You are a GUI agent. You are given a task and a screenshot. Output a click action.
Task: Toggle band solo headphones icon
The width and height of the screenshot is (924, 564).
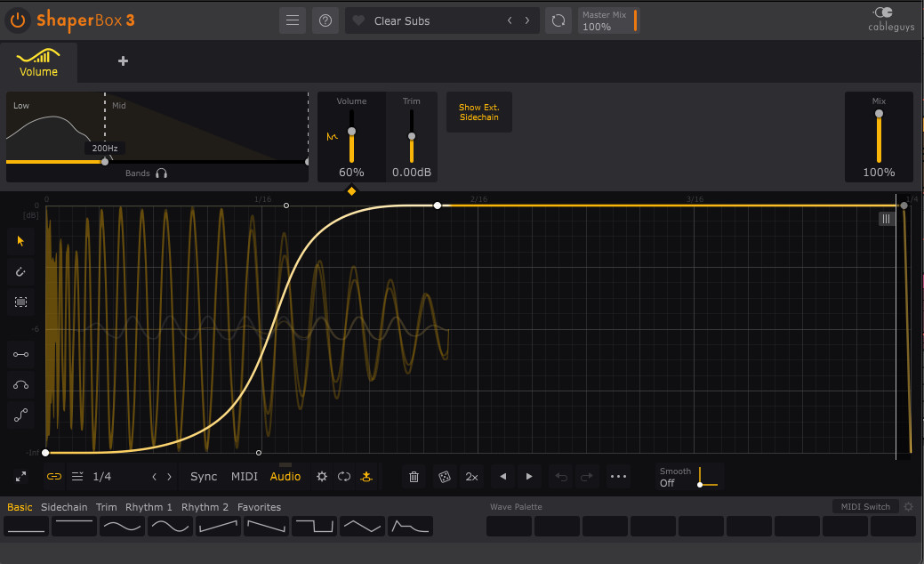162,173
